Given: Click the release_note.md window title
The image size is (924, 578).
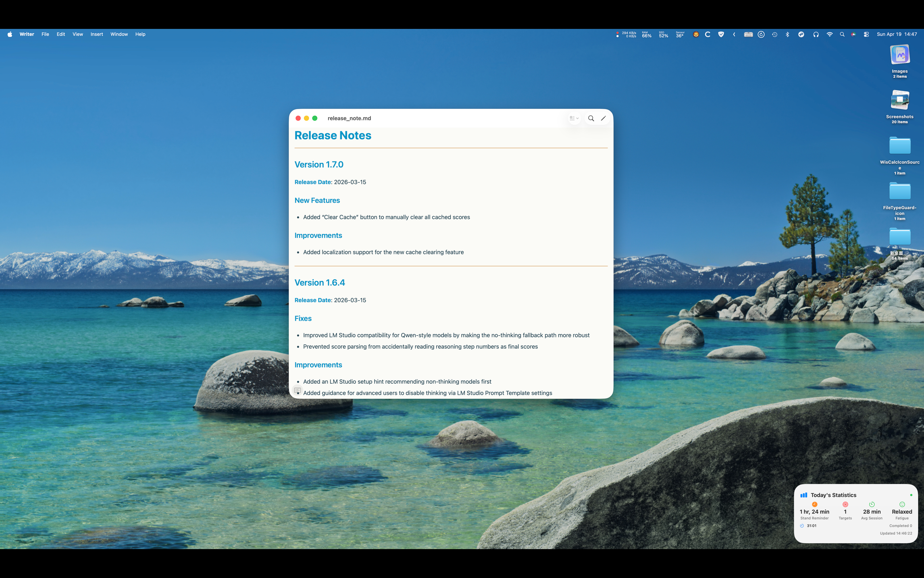Looking at the screenshot, I should [x=349, y=118].
